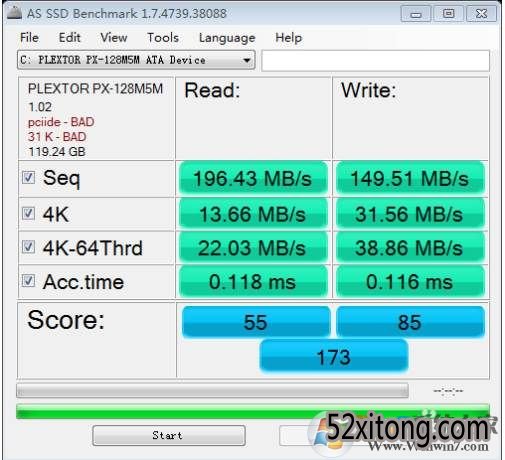Open the Language menu
505x460 pixels.
(x=227, y=38)
